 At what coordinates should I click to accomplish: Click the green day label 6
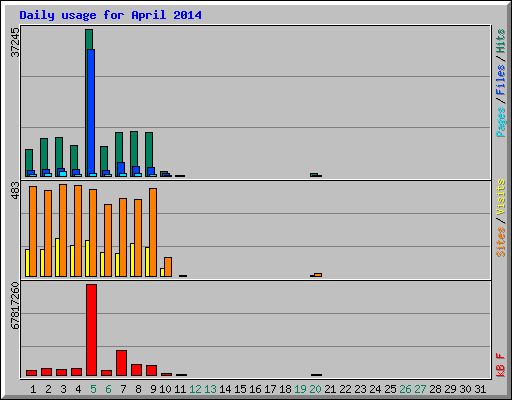point(108,389)
